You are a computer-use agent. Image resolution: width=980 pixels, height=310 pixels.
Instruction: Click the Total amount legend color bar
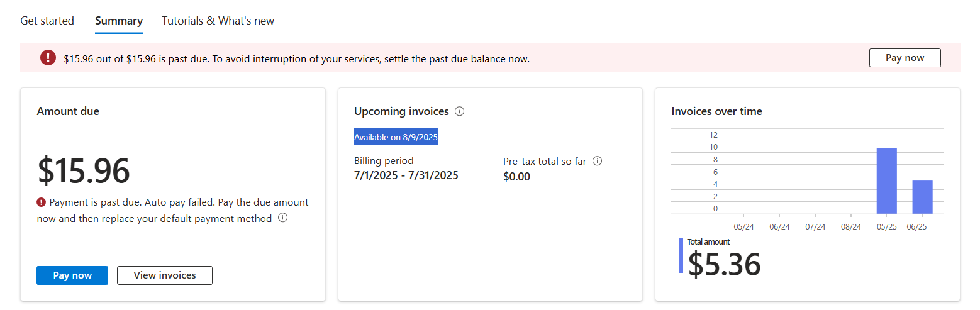[x=681, y=255]
